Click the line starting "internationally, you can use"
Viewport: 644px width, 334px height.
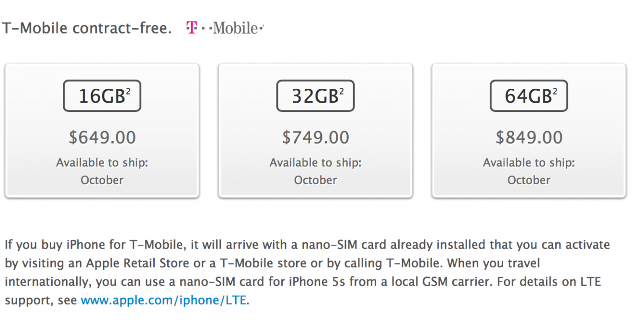pos(302,282)
